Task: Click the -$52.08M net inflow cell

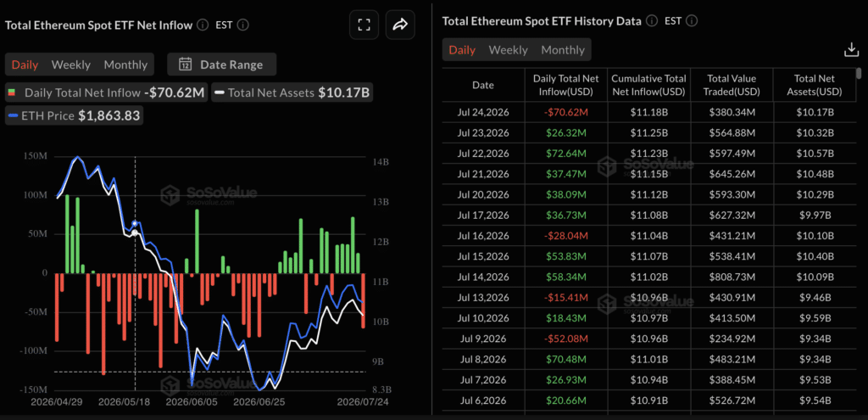Action: (x=565, y=338)
